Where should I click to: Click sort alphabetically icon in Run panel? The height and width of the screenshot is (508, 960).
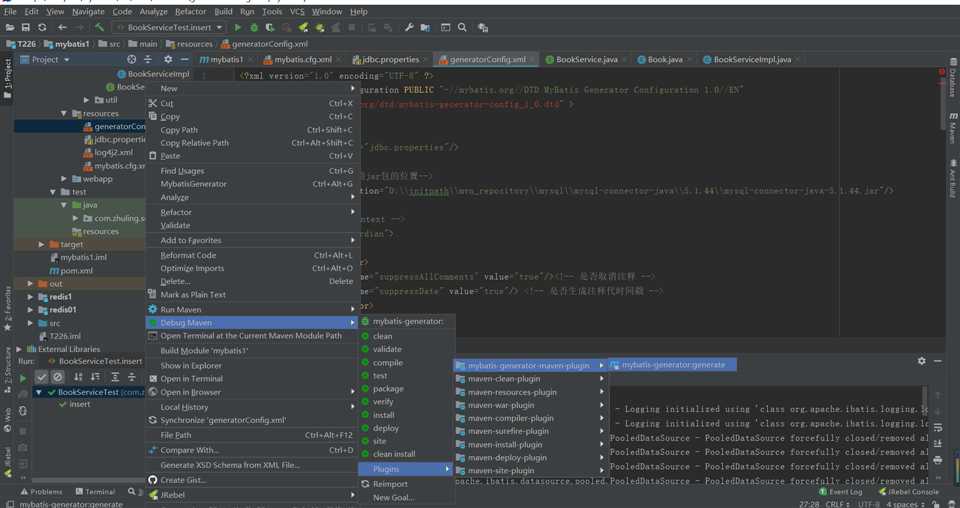click(x=78, y=377)
